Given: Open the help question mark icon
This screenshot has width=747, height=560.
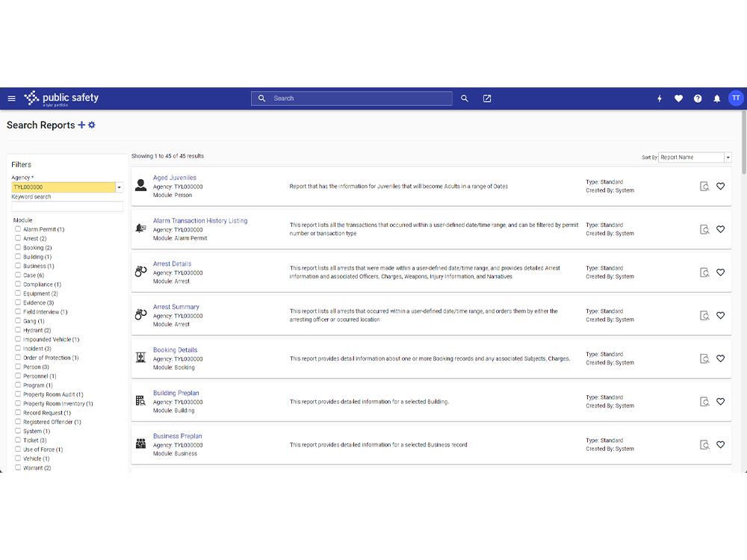Looking at the screenshot, I should (698, 99).
